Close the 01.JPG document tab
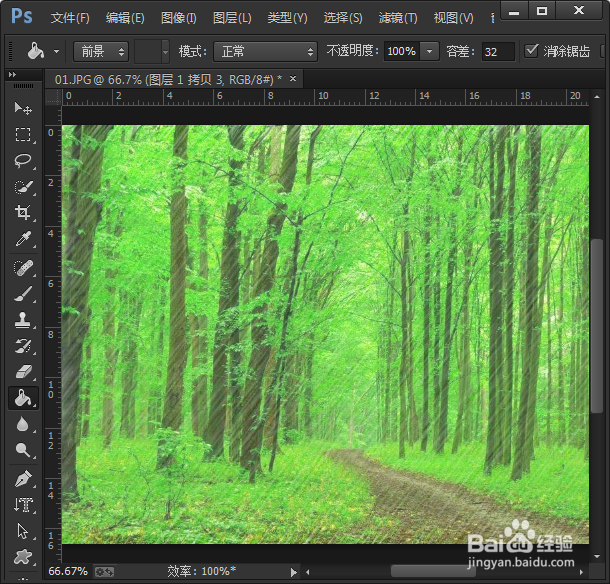Viewport: 610px width, 584px height. (x=293, y=79)
